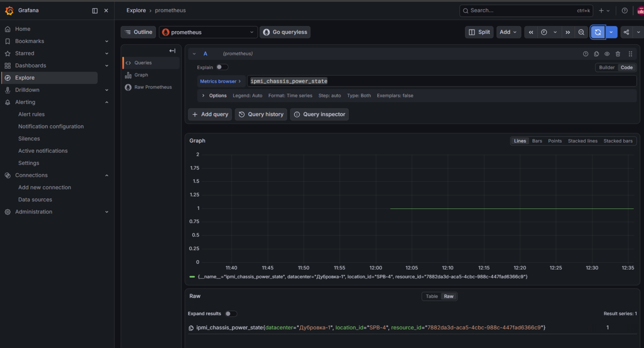Collapse query A chevron
This screenshot has width=644, height=348.
tap(194, 54)
